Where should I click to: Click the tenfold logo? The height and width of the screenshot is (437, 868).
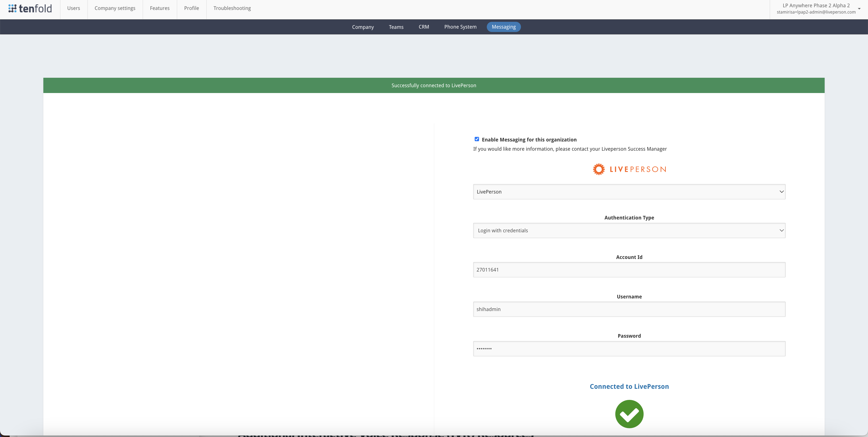[30, 8]
